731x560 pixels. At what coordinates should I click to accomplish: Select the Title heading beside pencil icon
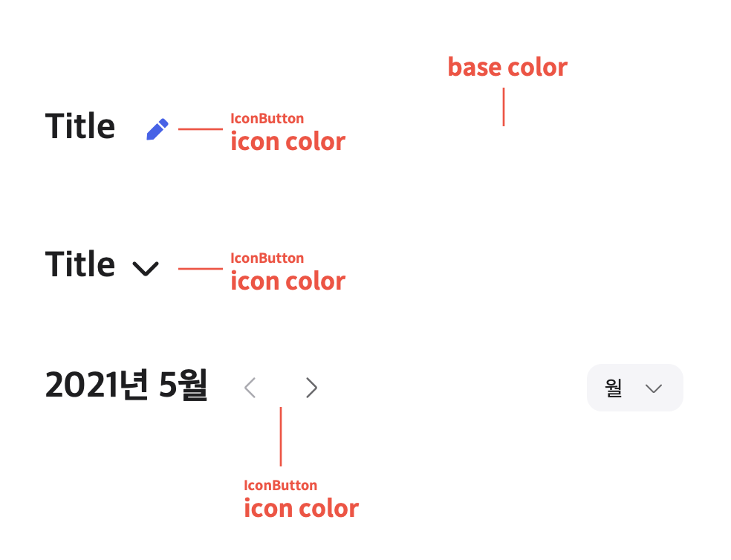[79, 126]
